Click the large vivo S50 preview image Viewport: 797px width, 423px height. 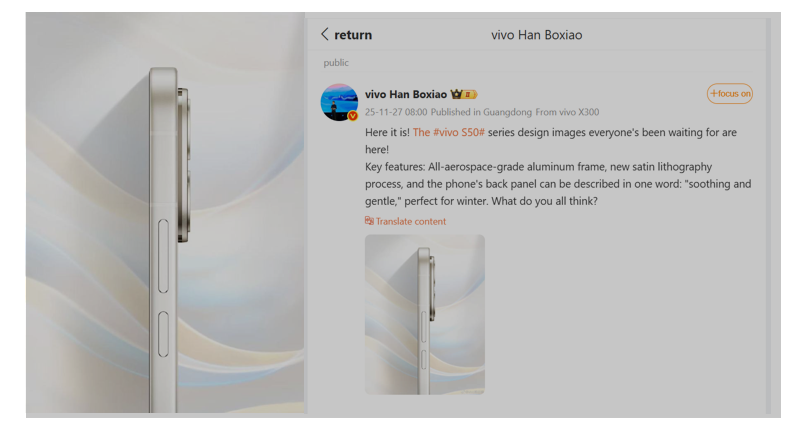coord(165,213)
